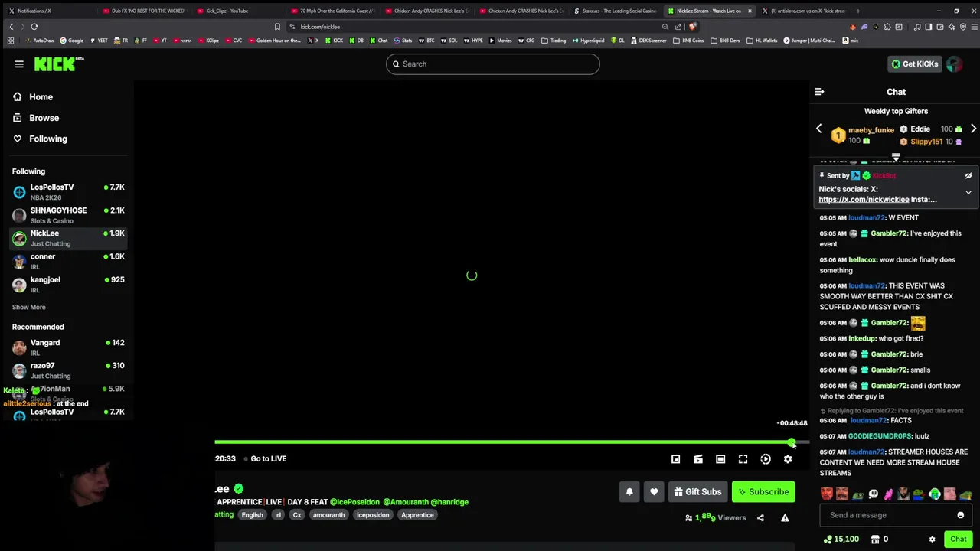
Task: Show previous weekly top gifters
Action: pos(818,129)
